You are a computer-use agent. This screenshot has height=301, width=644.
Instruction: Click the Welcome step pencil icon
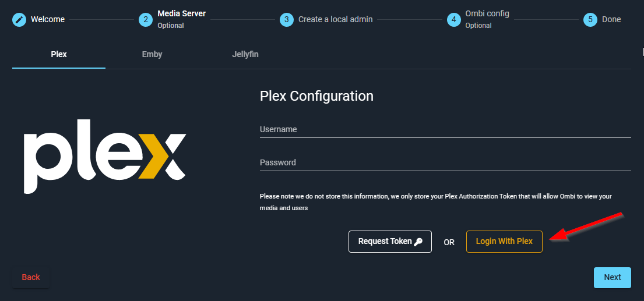pyautogui.click(x=19, y=19)
